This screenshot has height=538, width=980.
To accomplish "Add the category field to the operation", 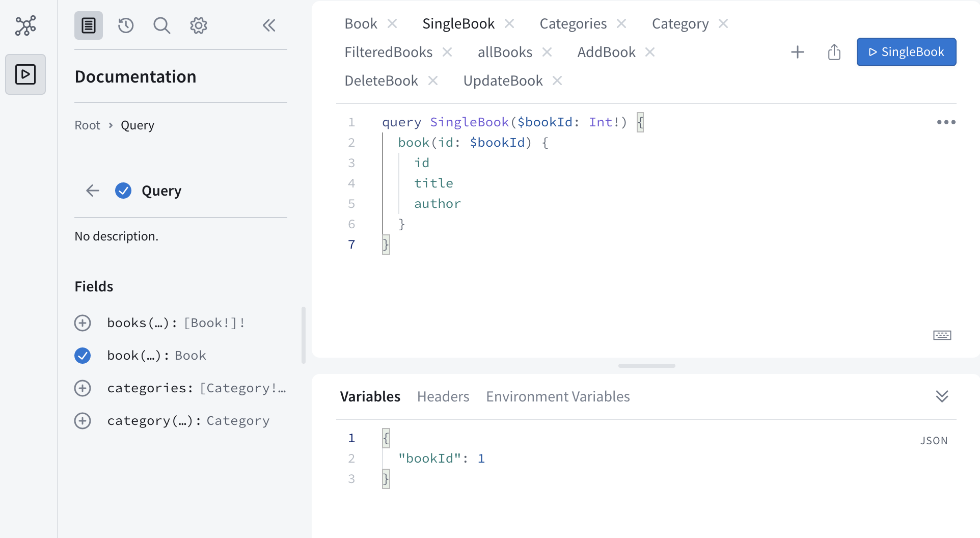I will point(83,421).
